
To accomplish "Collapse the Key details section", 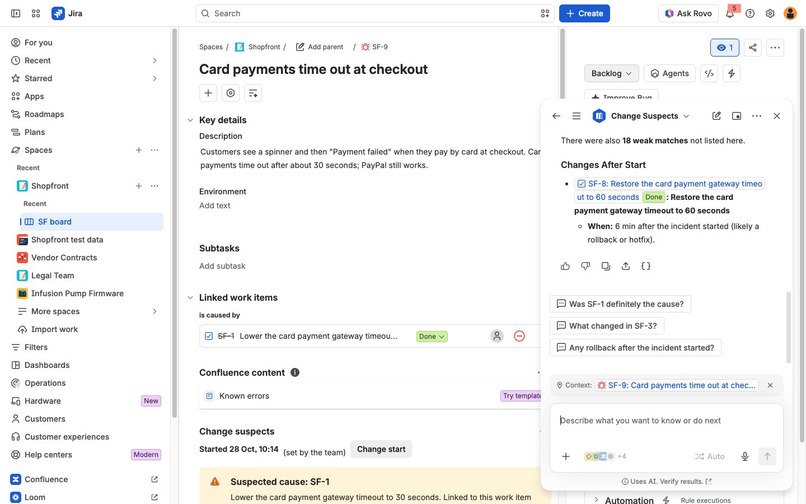I will coord(190,120).
